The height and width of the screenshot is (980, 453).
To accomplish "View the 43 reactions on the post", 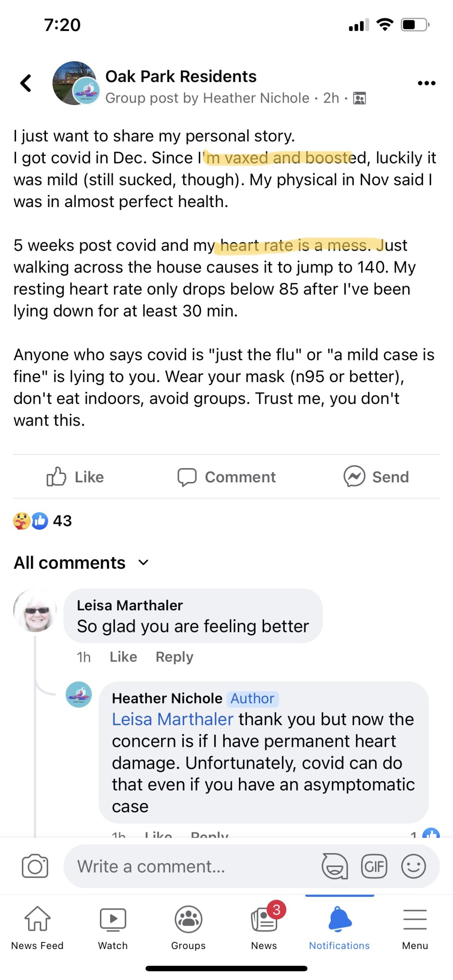I will 43,521.
